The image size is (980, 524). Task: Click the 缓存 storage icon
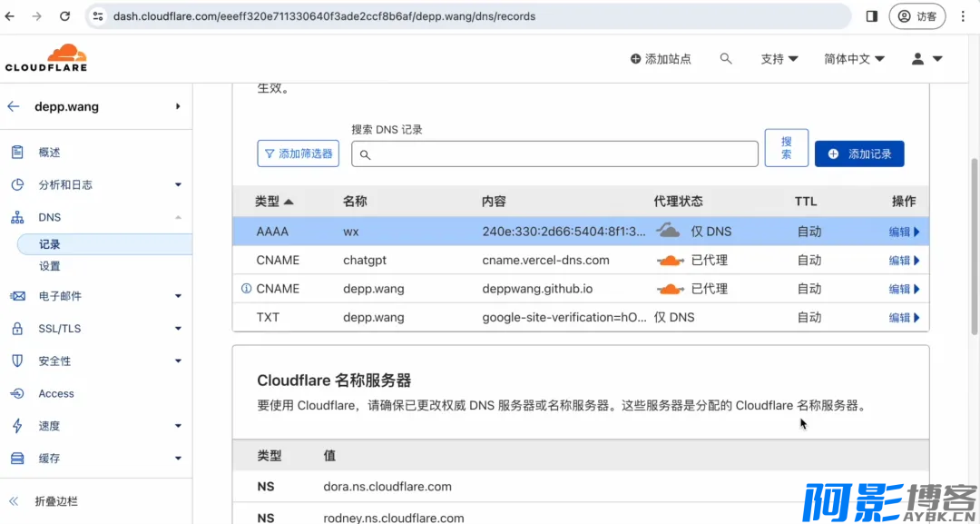(17, 459)
